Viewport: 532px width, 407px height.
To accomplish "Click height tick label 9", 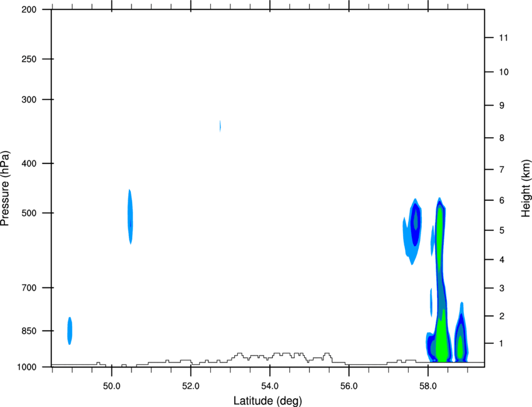I will 502,106.
